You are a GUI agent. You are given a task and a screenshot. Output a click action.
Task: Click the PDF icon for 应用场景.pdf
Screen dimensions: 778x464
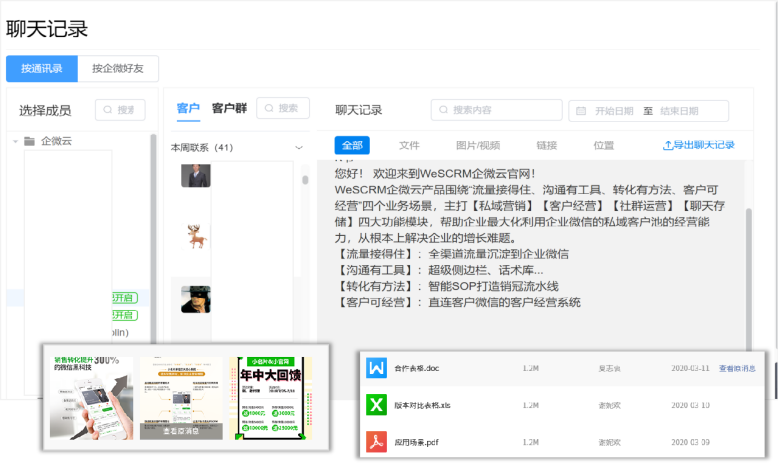click(x=376, y=441)
